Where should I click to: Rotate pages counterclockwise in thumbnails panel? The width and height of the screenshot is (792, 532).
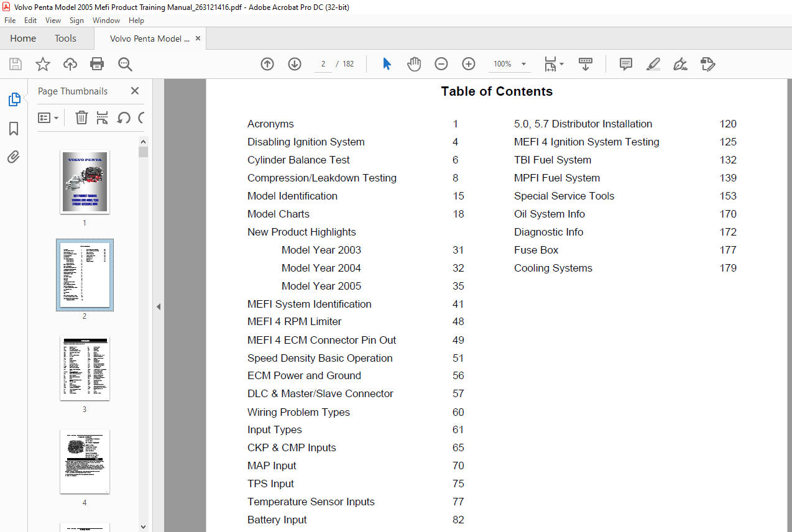pos(123,117)
